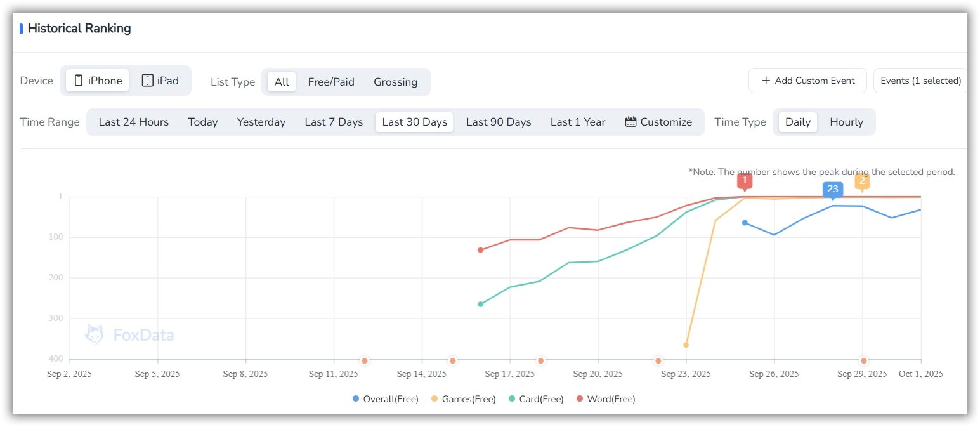Image resolution: width=980 pixels, height=427 pixels.
Task: Click the FoxData watermark logo
Action: pyautogui.click(x=95, y=334)
